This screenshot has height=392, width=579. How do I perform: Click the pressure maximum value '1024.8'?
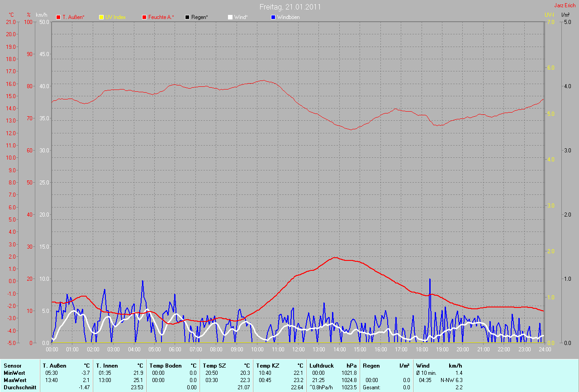tap(349, 380)
